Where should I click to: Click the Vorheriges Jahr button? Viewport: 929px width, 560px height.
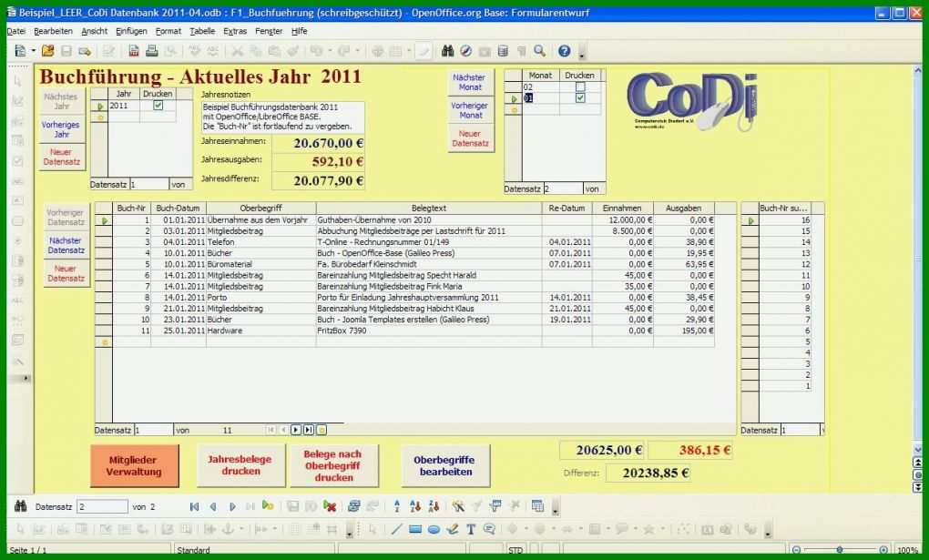62,129
